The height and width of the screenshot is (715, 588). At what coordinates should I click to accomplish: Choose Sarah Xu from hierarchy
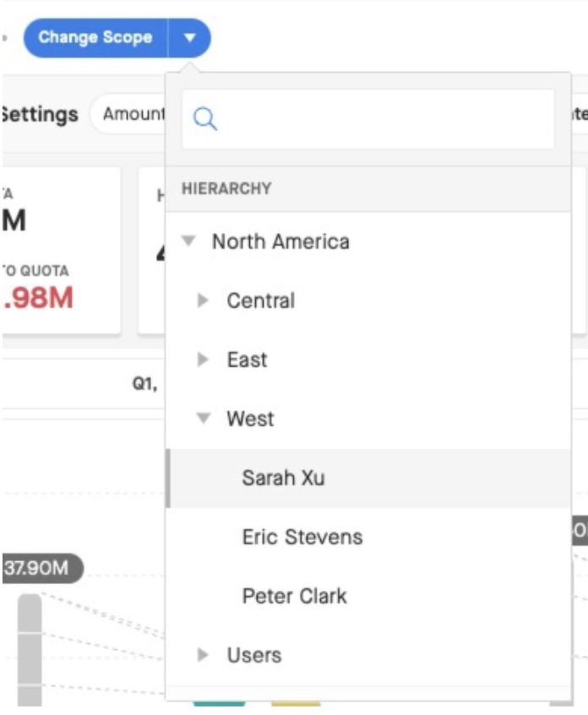pos(368,478)
